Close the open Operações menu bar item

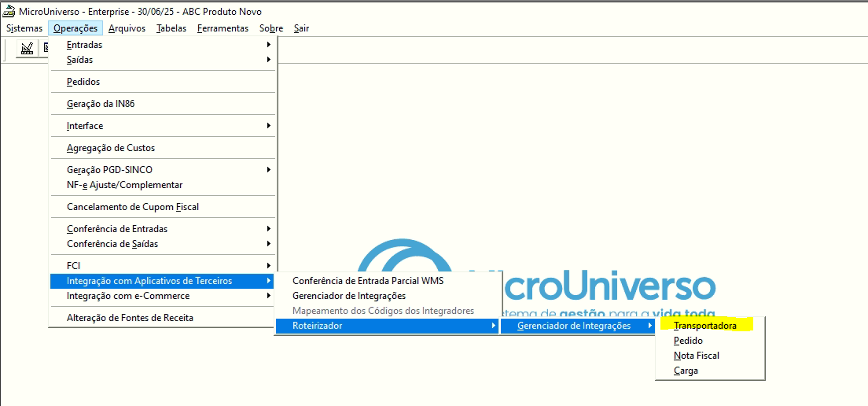(75, 28)
